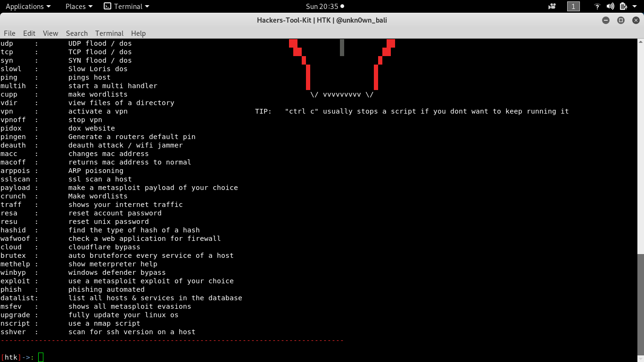Open the Search menu
Viewport: 644px width, 362px height.
(x=77, y=33)
